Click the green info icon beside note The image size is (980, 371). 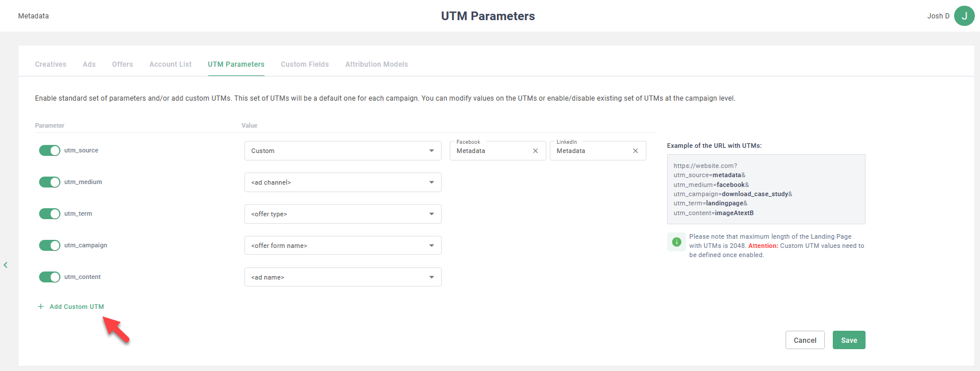tap(676, 242)
